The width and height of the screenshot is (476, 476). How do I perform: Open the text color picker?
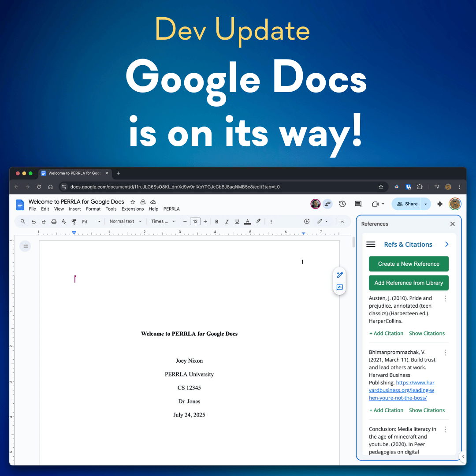(248, 222)
